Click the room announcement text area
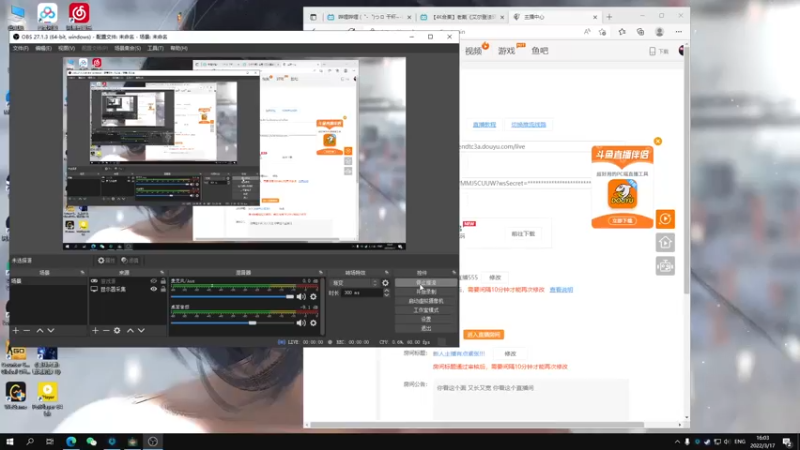The height and width of the screenshot is (450, 800). 531,400
